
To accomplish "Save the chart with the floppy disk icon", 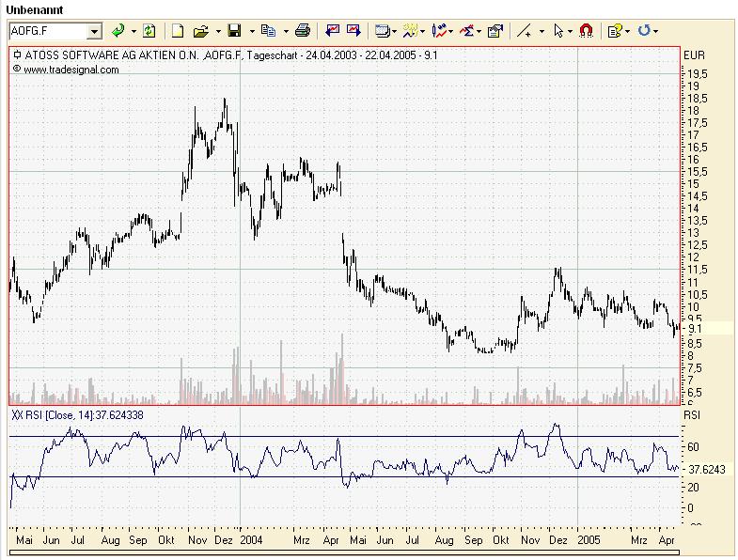I will (x=234, y=31).
